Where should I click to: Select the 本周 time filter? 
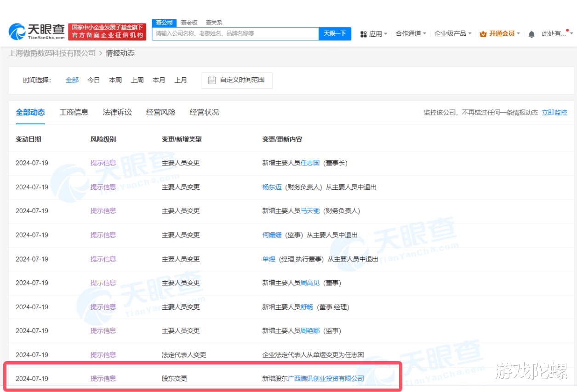point(115,80)
